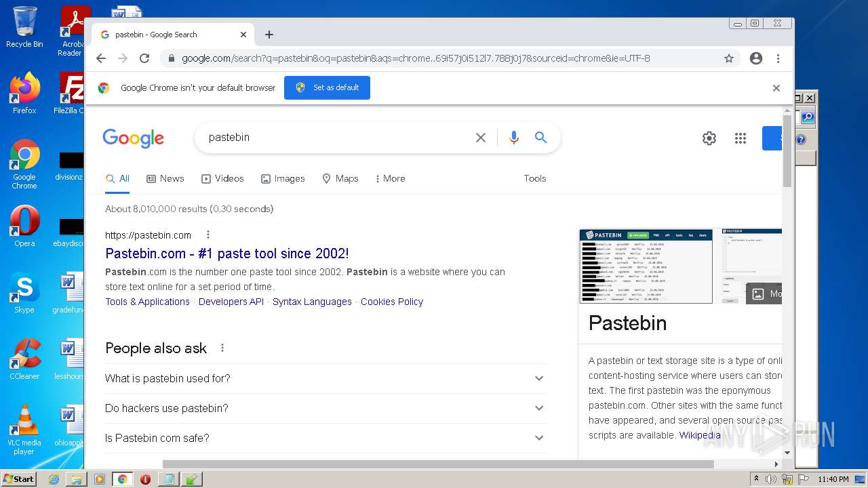Click the Chrome taskbar button
The image size is (868, 488).
coord(122,479)
